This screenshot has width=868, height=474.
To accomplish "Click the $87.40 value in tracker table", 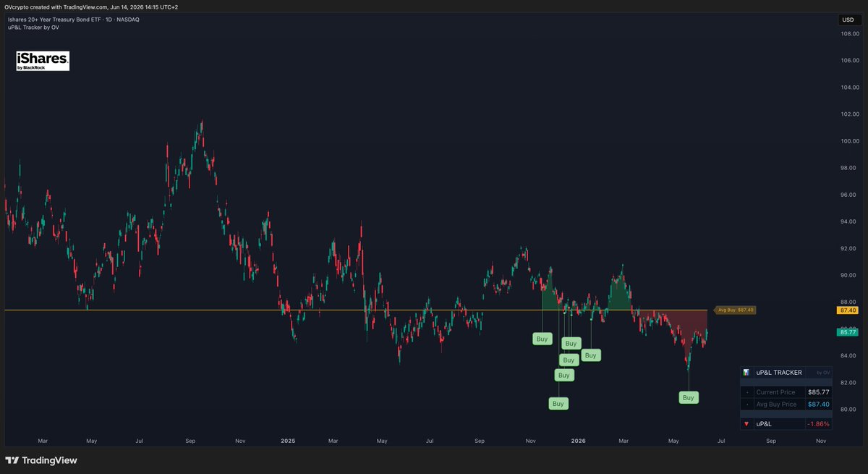I will [819, 405].
